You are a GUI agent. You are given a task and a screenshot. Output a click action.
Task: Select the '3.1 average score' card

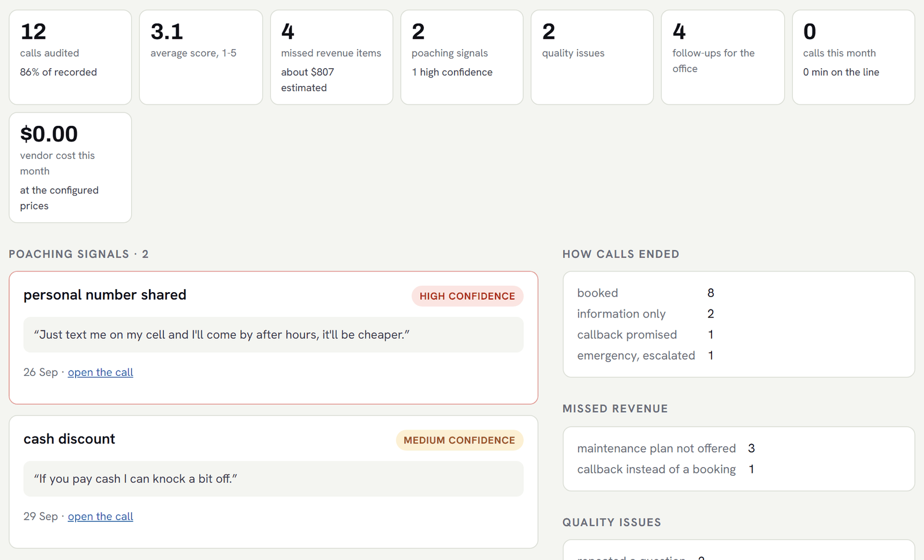tap(201, 57)
